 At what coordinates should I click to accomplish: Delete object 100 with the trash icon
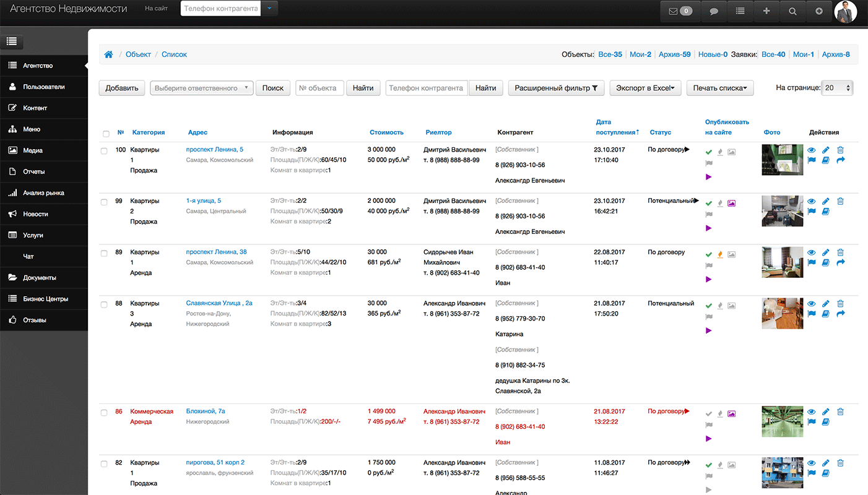click(x=840, y=150)
